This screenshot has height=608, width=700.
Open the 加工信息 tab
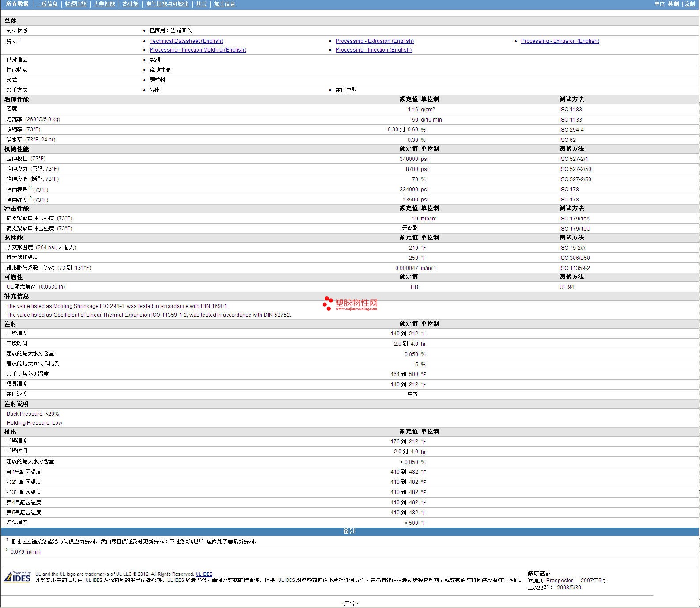tap(224, 4)
